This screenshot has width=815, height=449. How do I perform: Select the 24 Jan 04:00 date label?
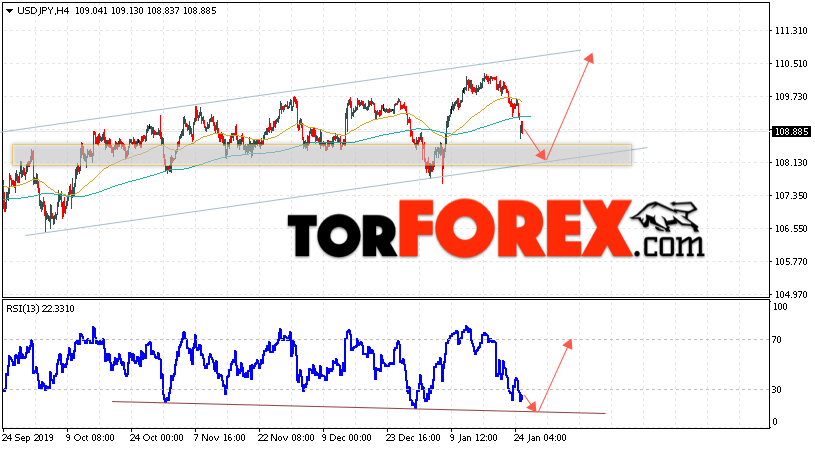click(541, 438)
